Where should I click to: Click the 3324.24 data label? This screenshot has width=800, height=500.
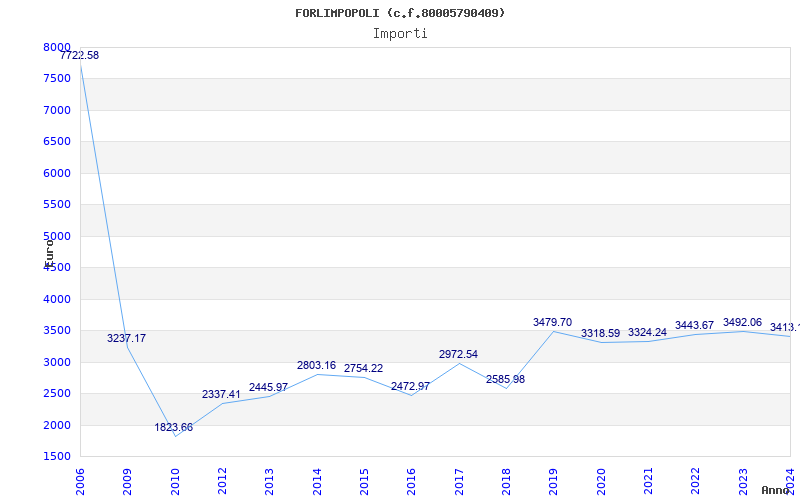(647, 332)
